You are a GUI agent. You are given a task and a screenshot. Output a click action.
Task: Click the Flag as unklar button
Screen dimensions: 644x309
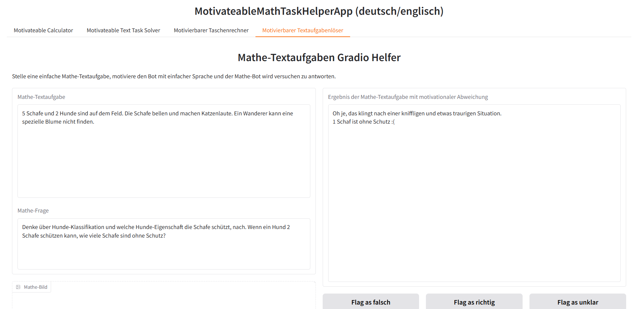(x=578, y=302)
